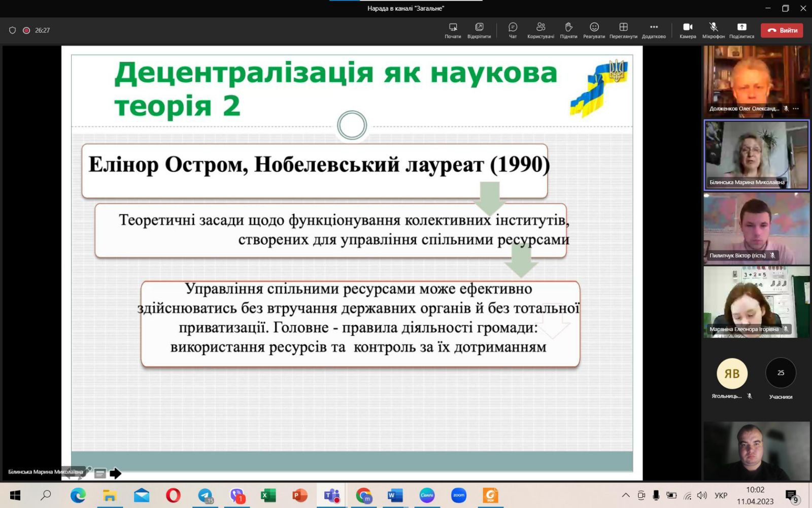Switch to Google Chrome on the taskbar
Screen dimensions: 812x508
point(363,495)
